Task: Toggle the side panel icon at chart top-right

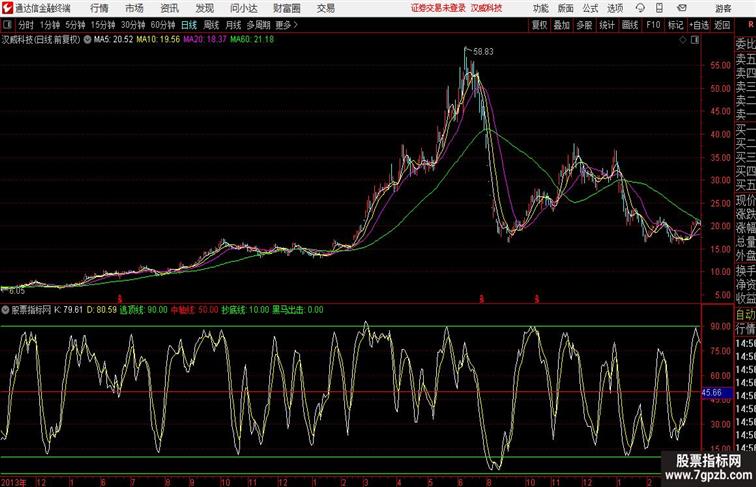Action: [695, 40]
